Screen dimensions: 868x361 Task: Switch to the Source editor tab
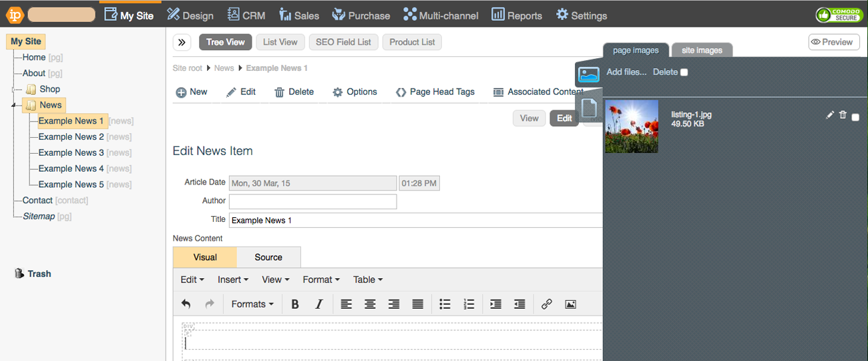(x=268, y=257)
